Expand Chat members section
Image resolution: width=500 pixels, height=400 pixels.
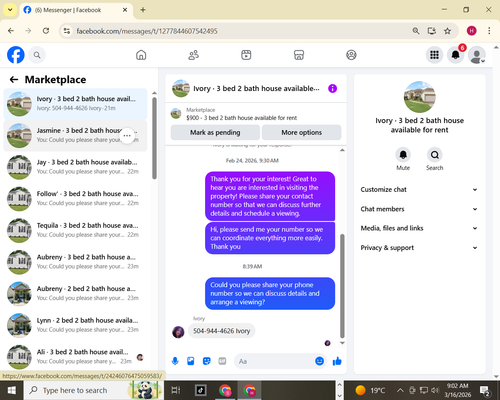(419, 209)
